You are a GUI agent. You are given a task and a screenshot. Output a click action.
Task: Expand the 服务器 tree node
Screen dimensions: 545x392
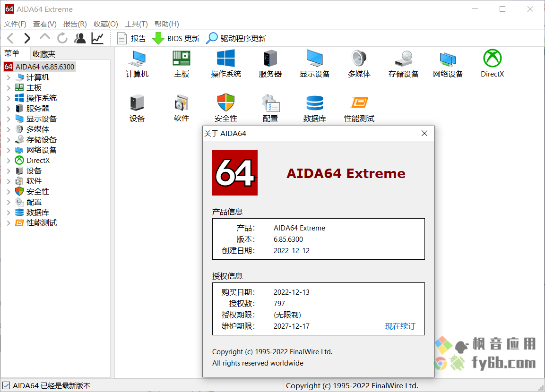tap(9, 109)
